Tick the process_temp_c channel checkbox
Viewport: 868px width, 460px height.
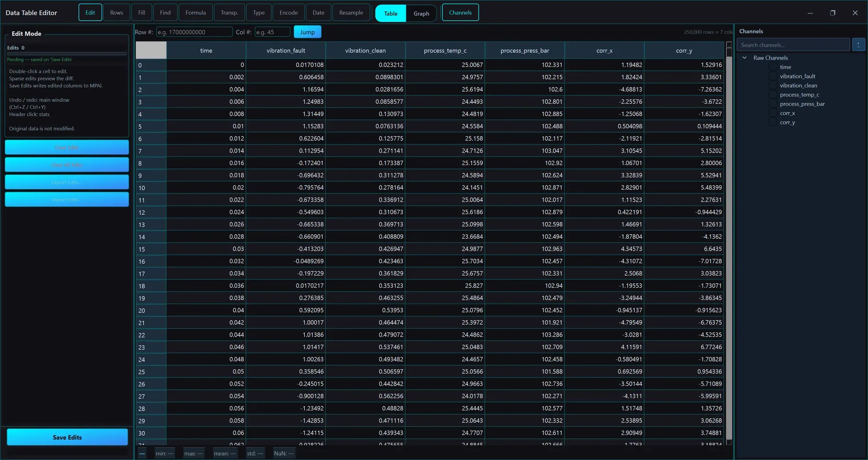773,95
